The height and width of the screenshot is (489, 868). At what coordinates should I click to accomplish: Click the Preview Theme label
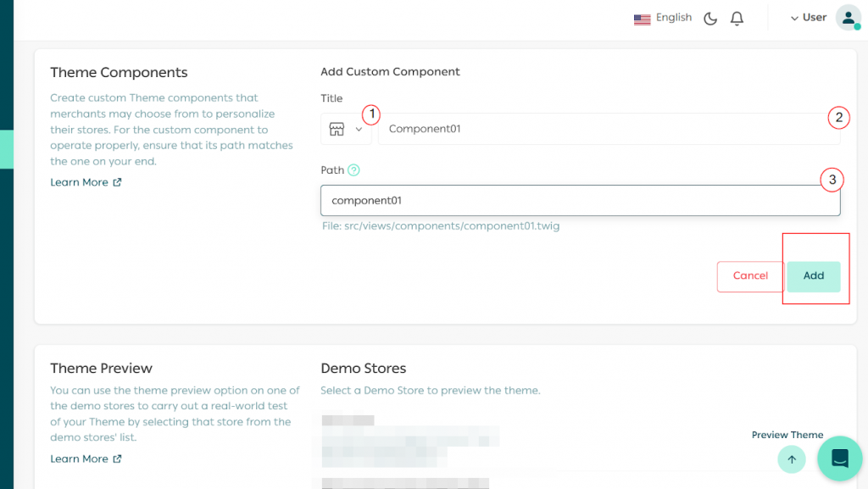coord(787,435)
